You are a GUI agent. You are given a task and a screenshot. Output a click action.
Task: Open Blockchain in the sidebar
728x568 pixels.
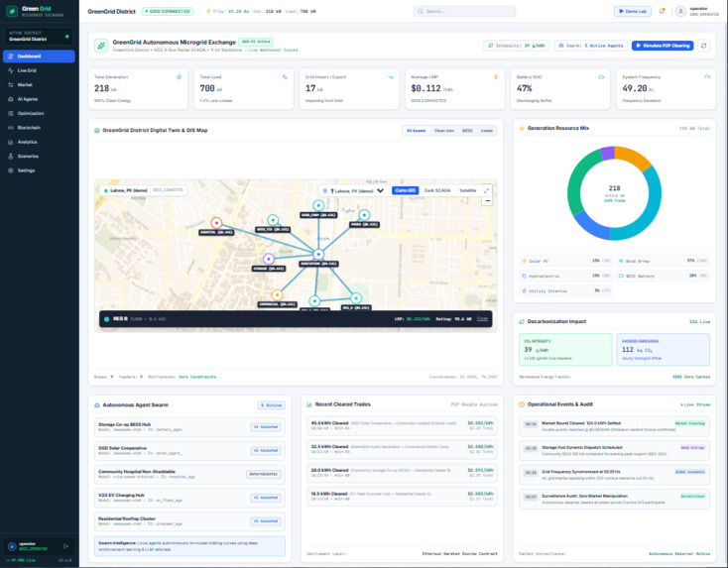click(x=39, y=128)
